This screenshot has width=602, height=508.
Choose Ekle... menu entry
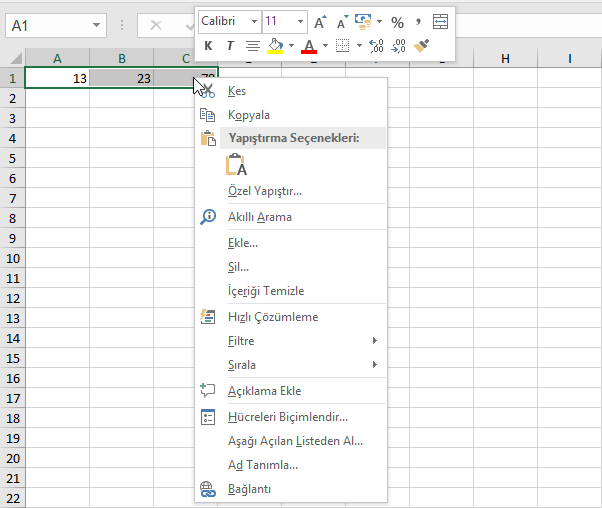click(x=291, y=243)
